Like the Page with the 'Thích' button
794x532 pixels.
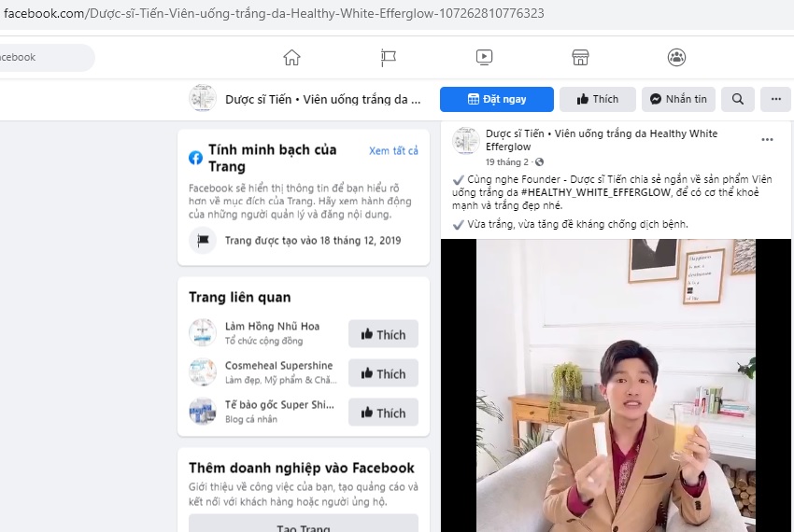(x=598, y=99)
